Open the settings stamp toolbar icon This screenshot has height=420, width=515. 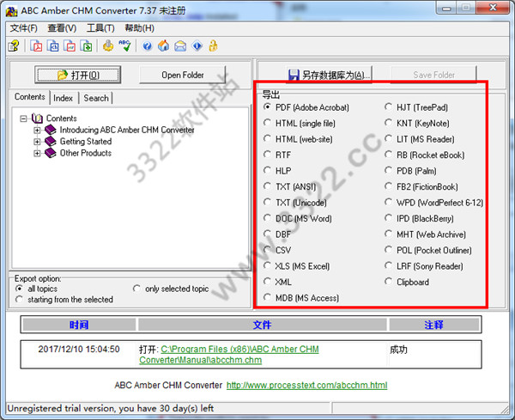108,46
